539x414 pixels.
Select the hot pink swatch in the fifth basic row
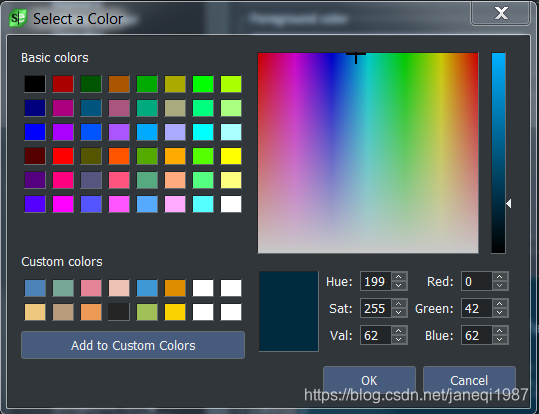63,180
